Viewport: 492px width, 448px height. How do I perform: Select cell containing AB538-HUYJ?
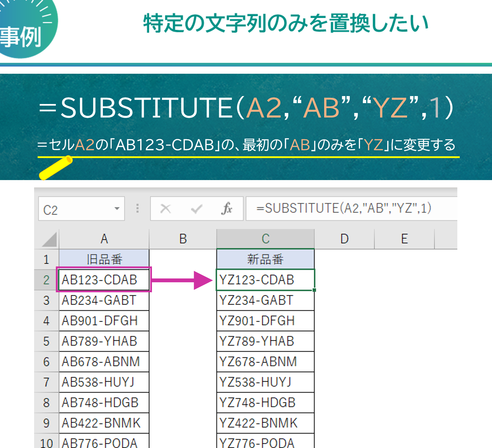[104, 382]
